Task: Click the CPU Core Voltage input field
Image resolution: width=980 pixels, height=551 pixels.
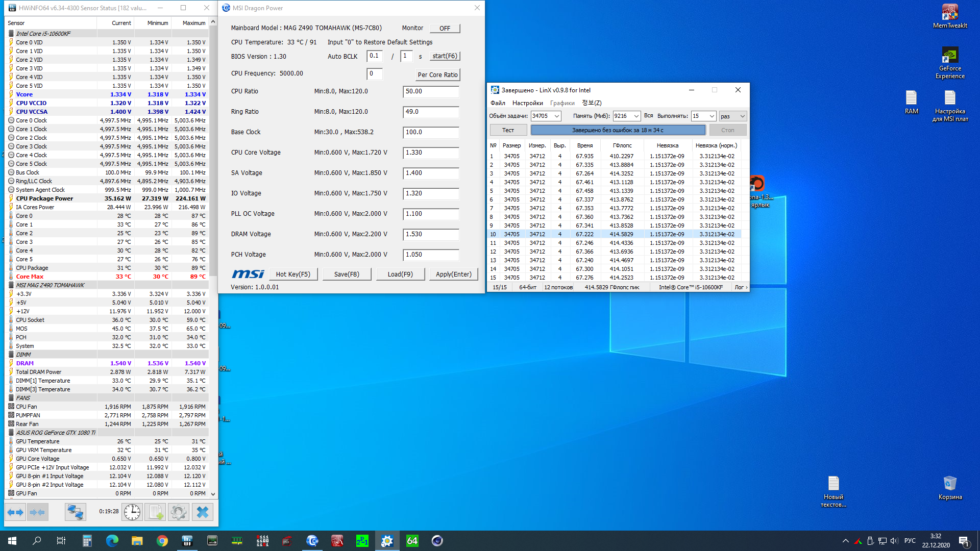Action: point(430,153)
